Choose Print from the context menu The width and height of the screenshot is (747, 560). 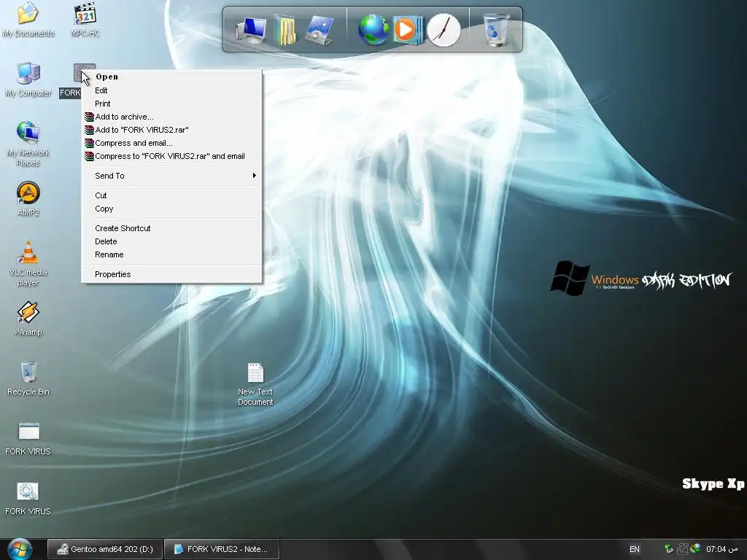coord(171,104)
